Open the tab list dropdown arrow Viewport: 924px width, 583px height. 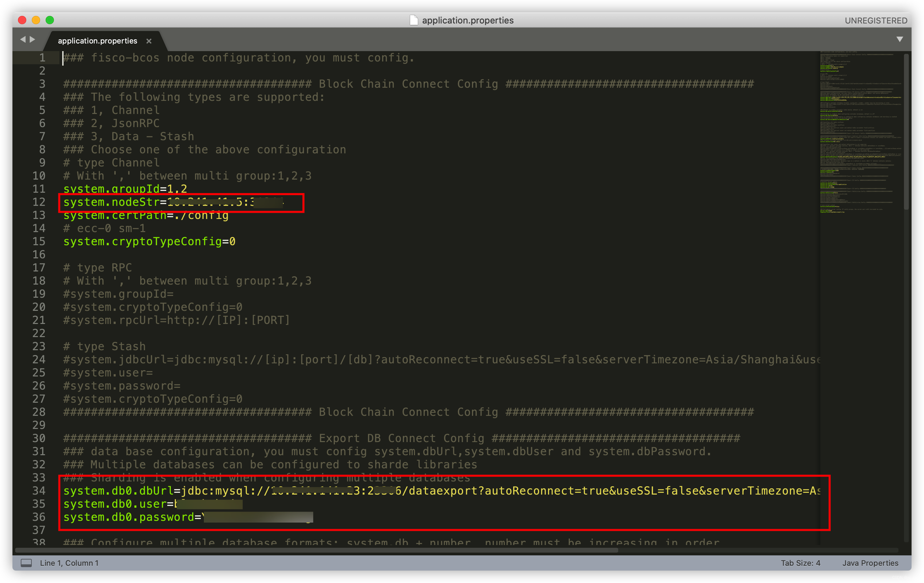click(899, 39)
